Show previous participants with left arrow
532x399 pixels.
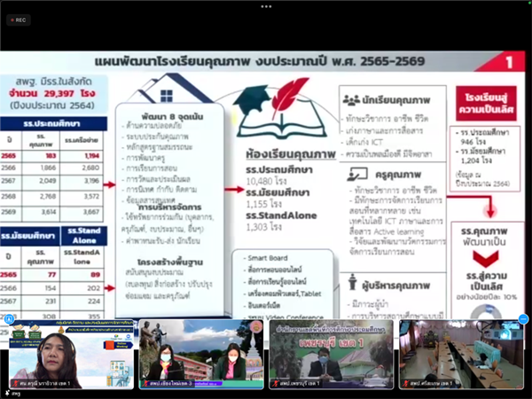point(9,319)
